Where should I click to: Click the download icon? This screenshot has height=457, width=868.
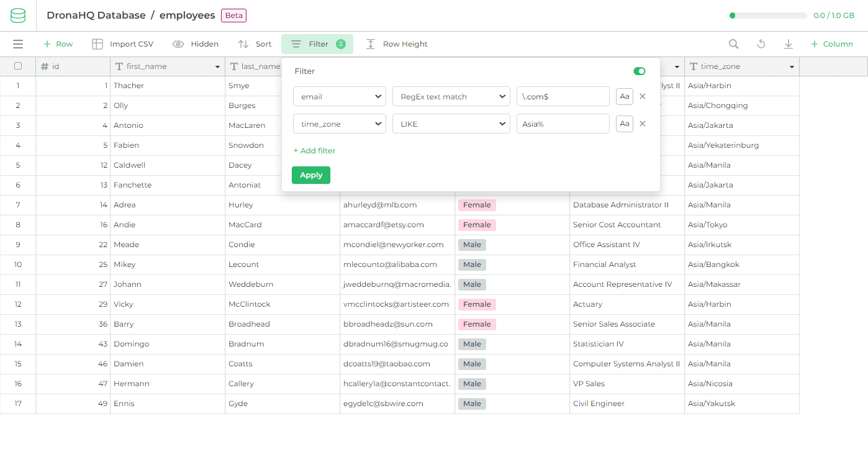(789, 44)
